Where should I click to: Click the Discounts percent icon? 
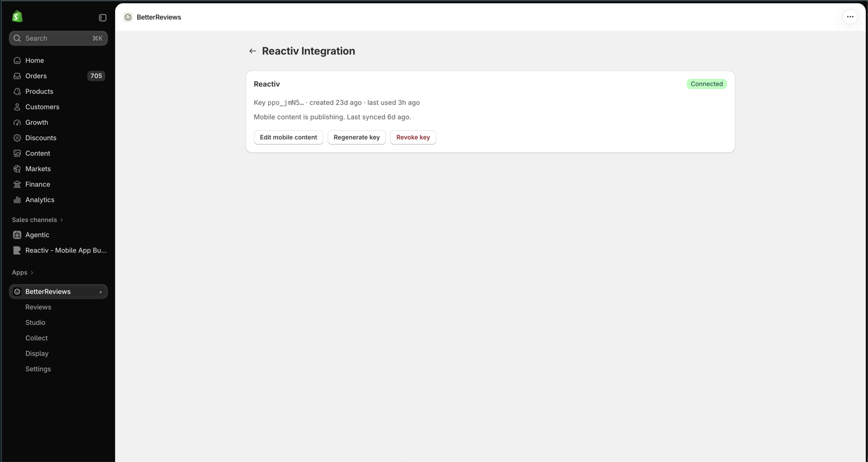coord(17,138)
